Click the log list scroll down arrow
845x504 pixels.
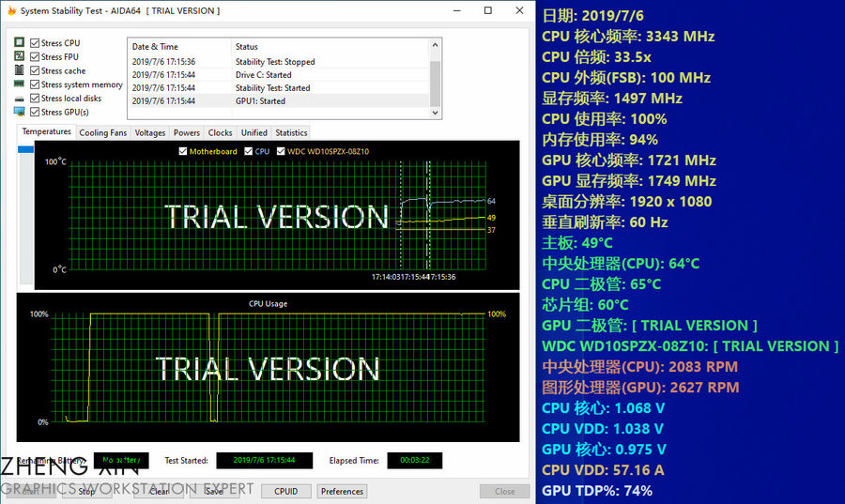435,113
